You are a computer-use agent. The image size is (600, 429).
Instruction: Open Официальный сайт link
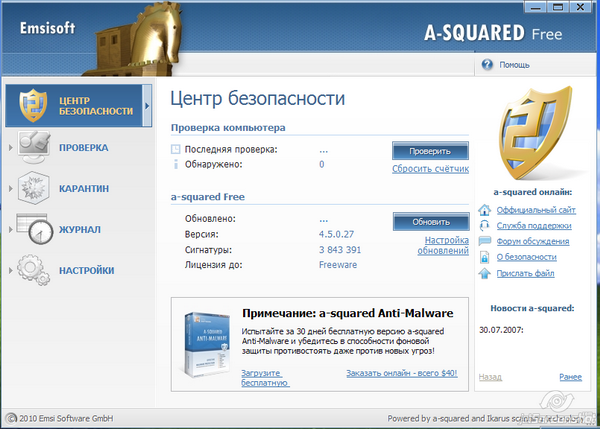(536, 210)
